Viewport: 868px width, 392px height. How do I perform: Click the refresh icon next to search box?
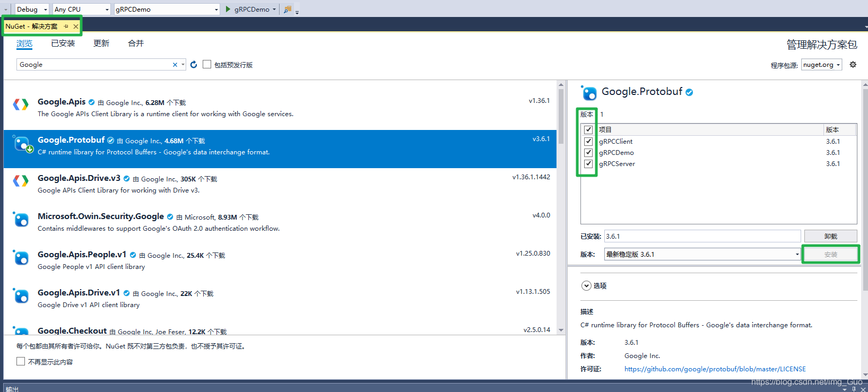pyautogui.click(x=194, y=64)
